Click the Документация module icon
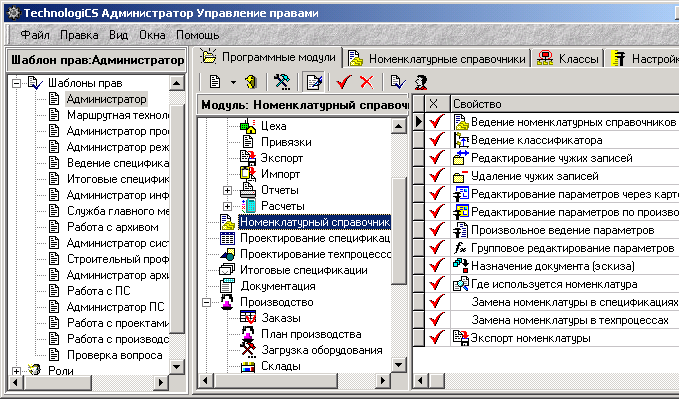 click(x=227, y=286)
